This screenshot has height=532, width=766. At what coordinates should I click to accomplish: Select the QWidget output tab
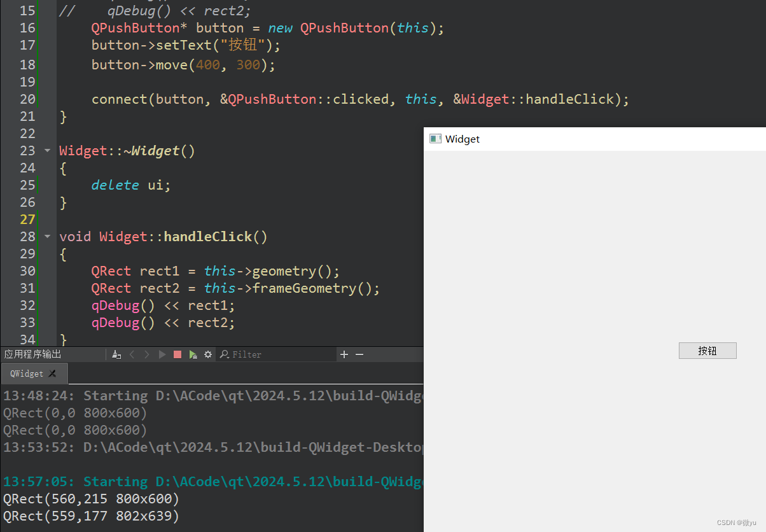[34, 374]
